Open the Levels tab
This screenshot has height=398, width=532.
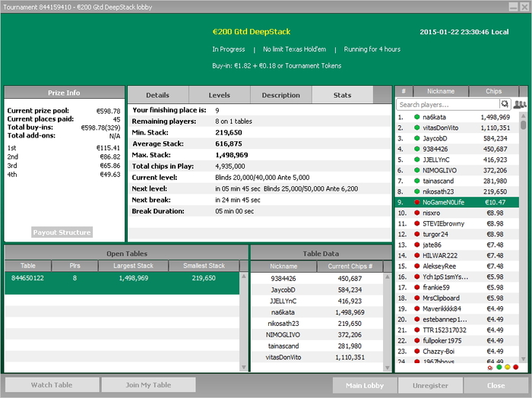pos(219,95)
